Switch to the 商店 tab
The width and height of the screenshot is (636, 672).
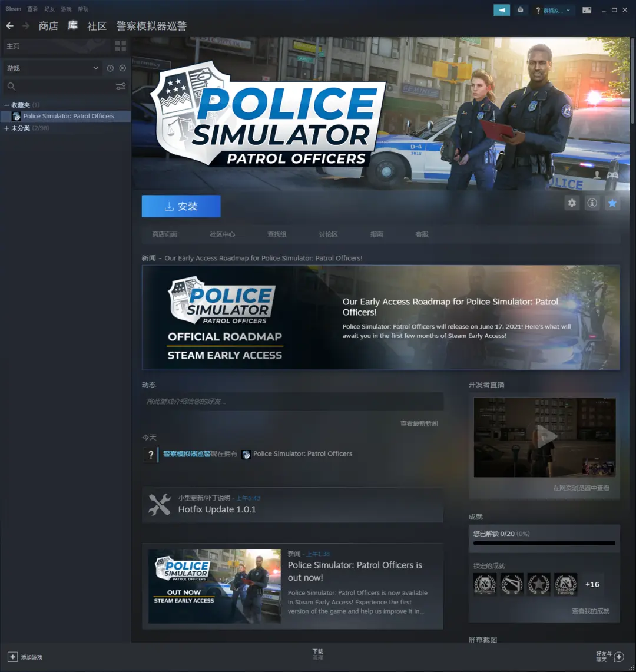point(48,26)
